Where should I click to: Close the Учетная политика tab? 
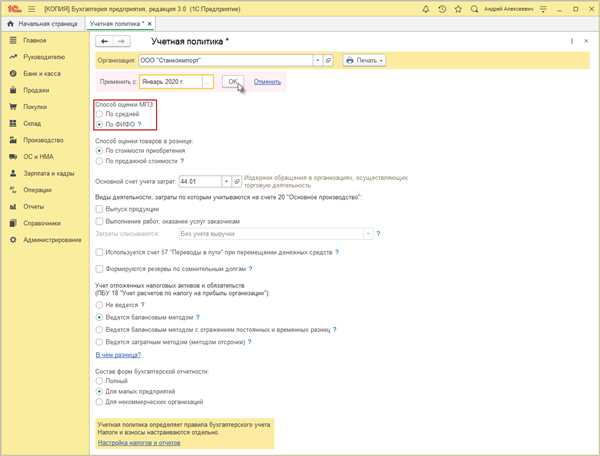150,24
